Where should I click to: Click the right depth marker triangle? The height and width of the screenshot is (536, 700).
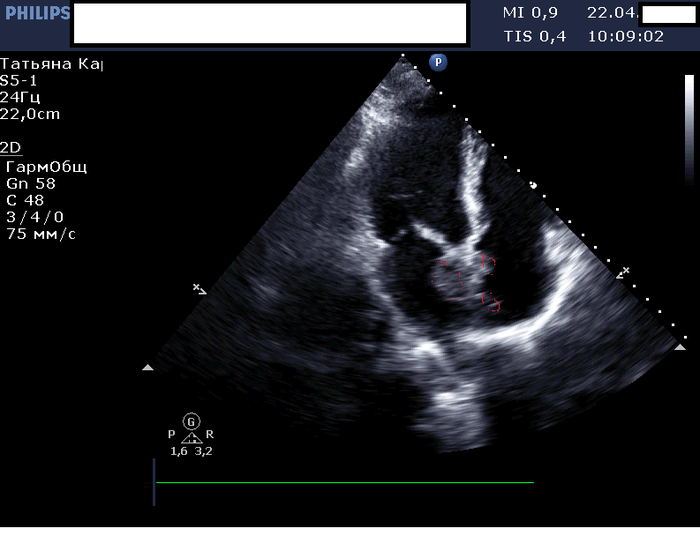coord(681,346)
